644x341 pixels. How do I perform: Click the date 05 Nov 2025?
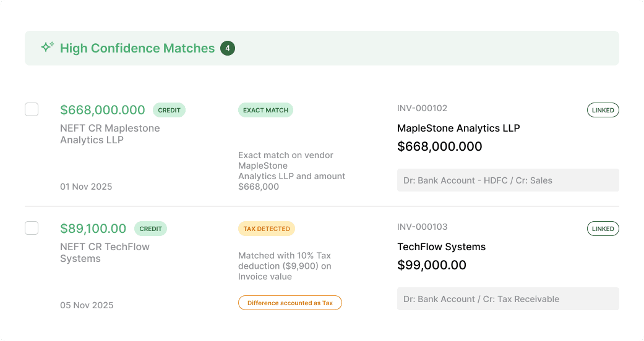coord(87,305)
